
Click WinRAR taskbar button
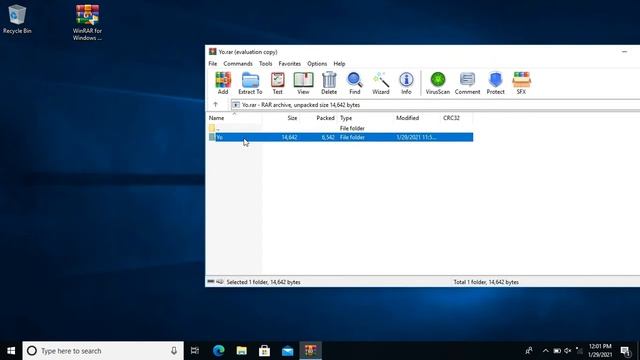click(x=310, y=351)
